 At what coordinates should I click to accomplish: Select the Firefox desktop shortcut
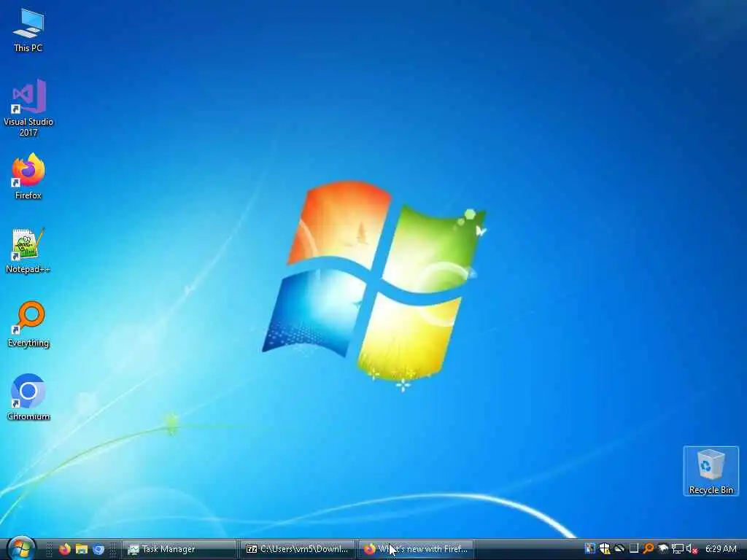click(28, 176)
